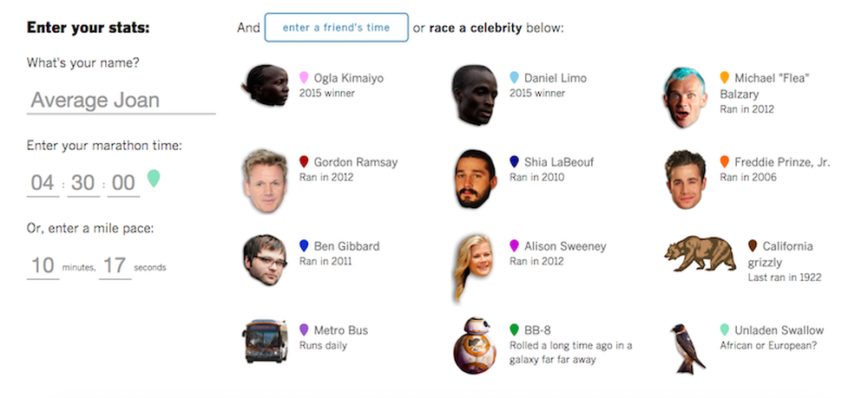Click Gordon Ramsay's dark red marker pin

click(x=303, y=161)
